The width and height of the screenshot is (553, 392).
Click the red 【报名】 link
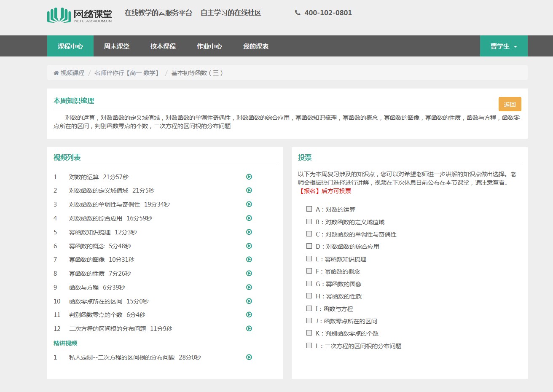click(x=309, y=191)
